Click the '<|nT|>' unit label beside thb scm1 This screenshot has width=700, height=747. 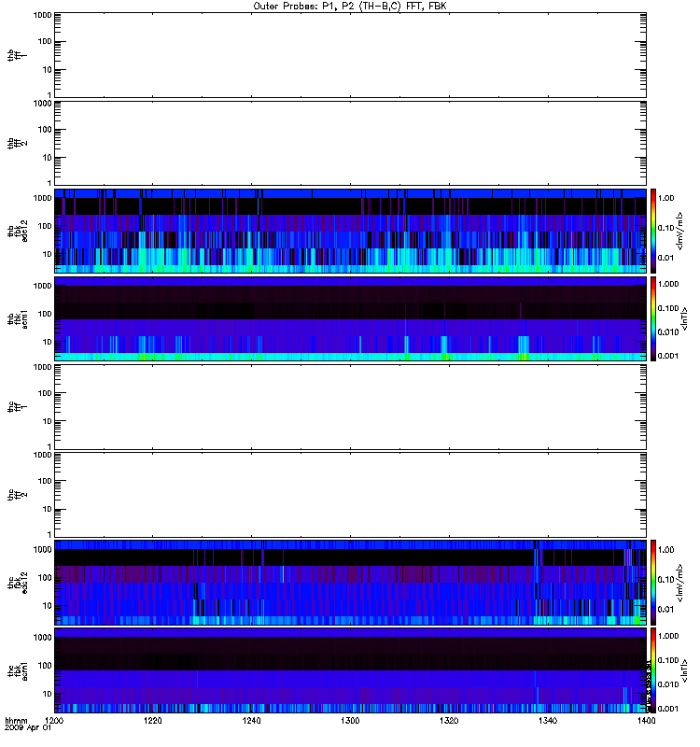coord(684,318)
